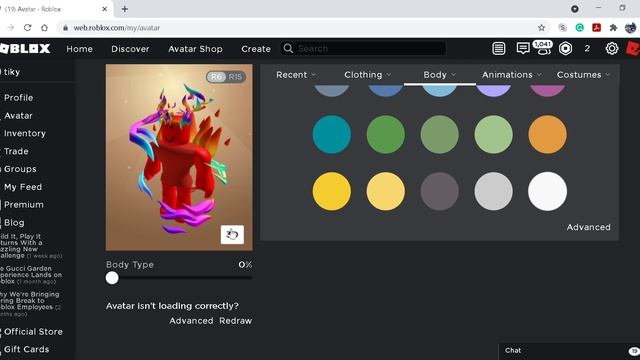Pick the muted sage green color
The height and width of the screenshot is (360, 640).
[x=440, y=134]
